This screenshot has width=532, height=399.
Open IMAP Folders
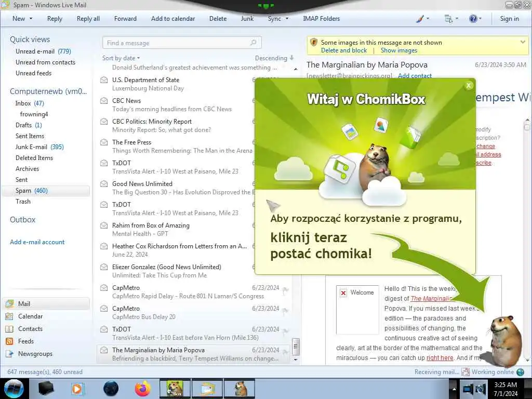[x=321, y=19]
